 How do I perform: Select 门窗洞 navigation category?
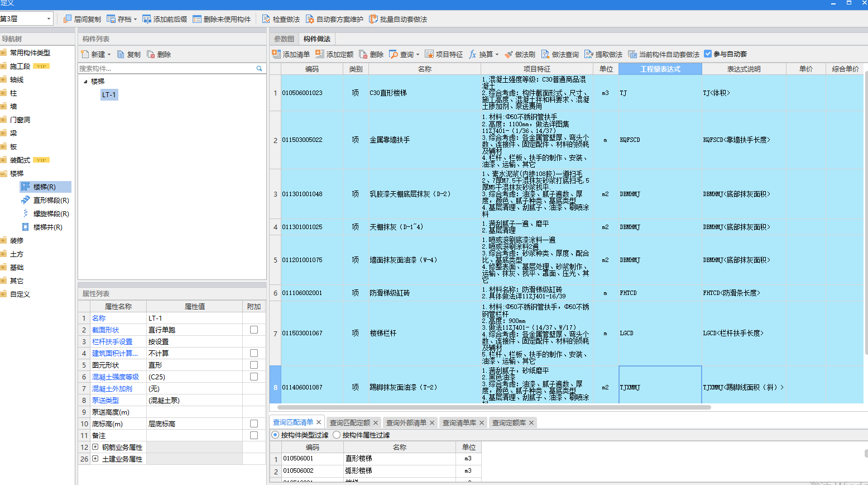(x=20, y=120)
